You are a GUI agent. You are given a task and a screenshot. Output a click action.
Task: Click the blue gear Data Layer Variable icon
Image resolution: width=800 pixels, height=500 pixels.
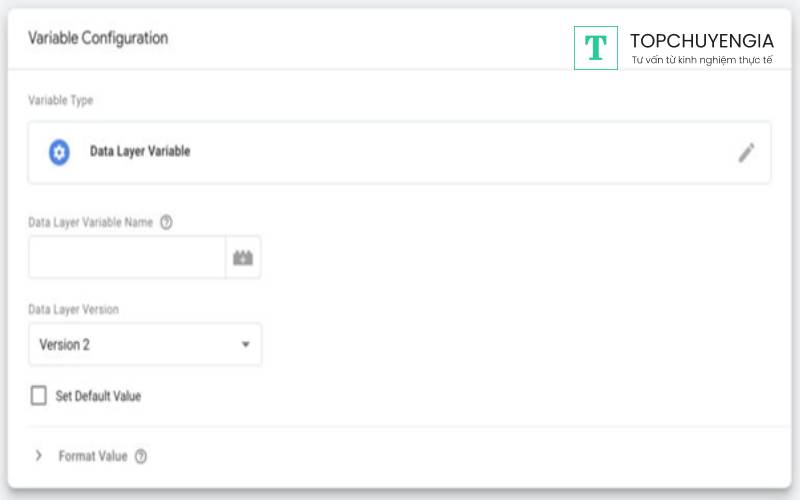click(x=59, y=153)
